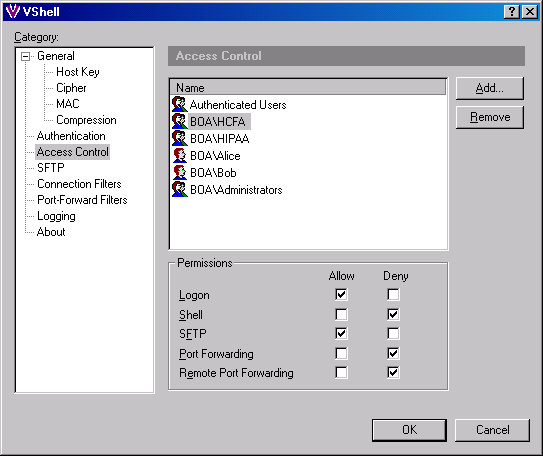Viewport: 543px width, 456px height.
Task: Click the Authenticated Users group icon
Action: [x=179, y=104]
